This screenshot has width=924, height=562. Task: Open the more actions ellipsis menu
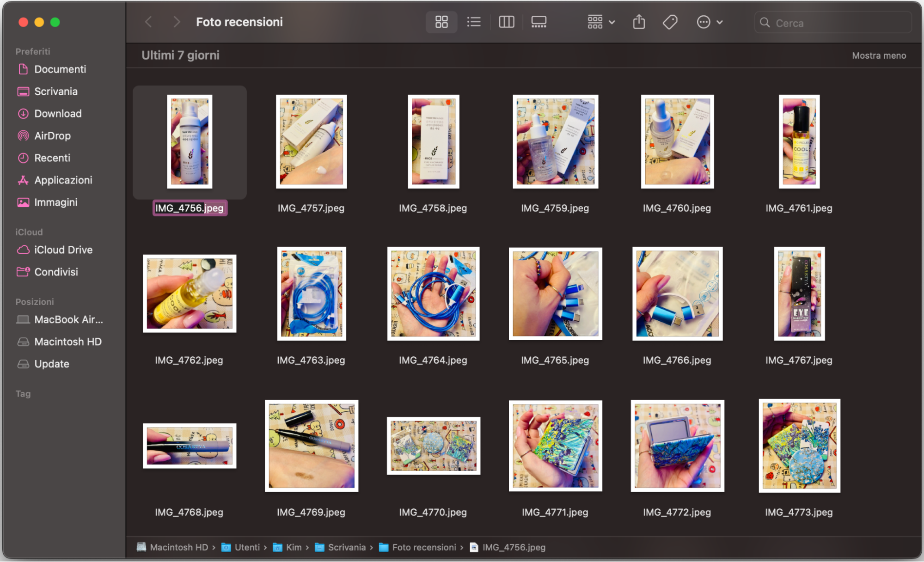704,22
